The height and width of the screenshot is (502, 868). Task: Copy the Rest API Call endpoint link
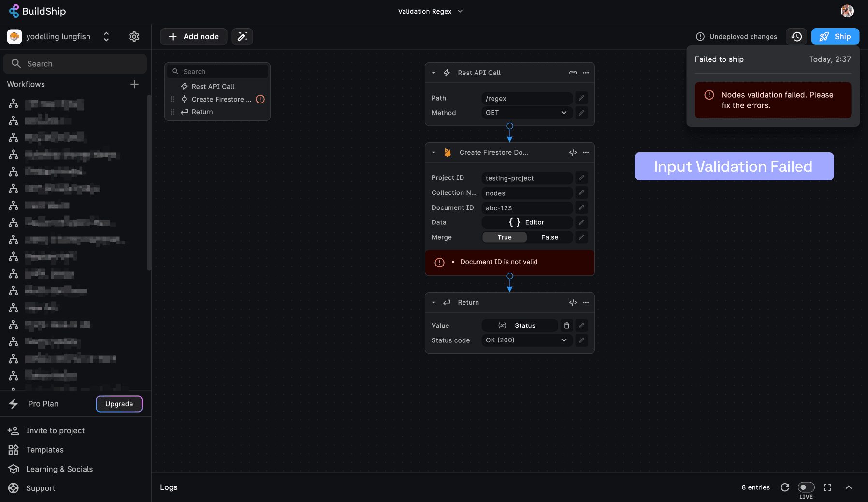tap(573, 73)
